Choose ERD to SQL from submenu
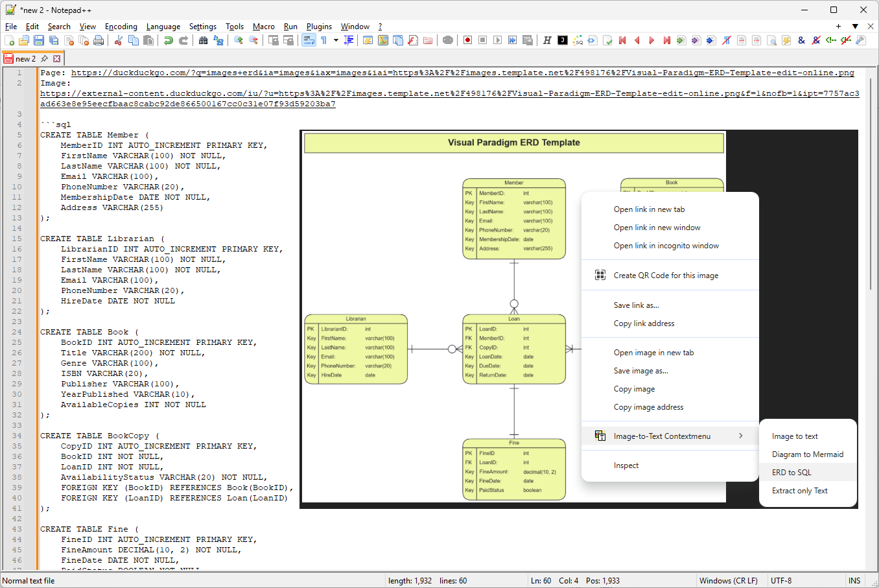The height and width of the screenshot is (588, 879). point(808,473)
